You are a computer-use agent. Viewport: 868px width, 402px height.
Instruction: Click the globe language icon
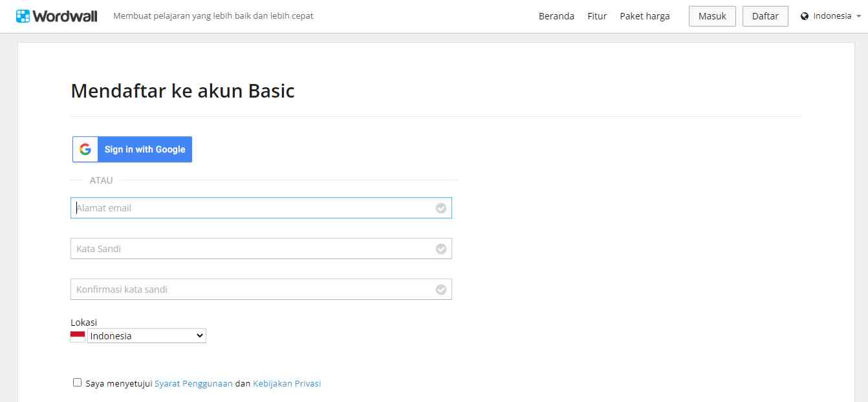(x=805, y=16)
